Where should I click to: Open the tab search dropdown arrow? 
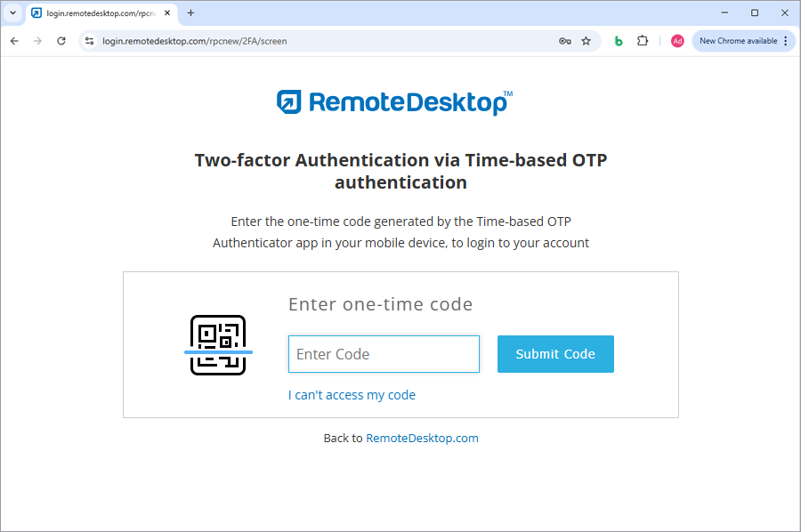pyautogui.click(x=13, y=12)
